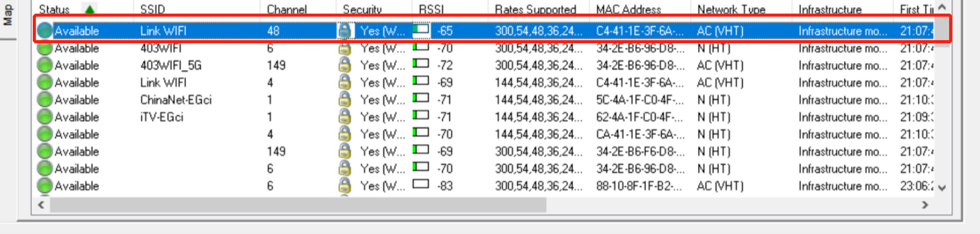
Task: Click the lock icon of Link WIFI on channel 48
Action: coord(344,31)
